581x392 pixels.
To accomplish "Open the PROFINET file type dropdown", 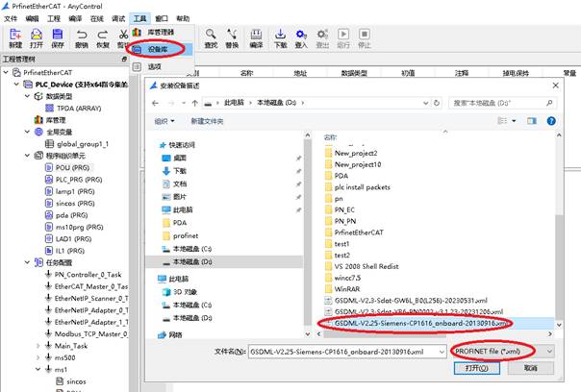I will pos(502,351).
